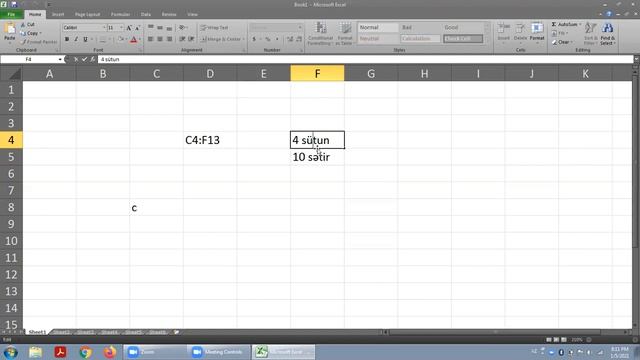Align text to the top
This screenshot has width=640, height=360.
[x=151, y=27]
